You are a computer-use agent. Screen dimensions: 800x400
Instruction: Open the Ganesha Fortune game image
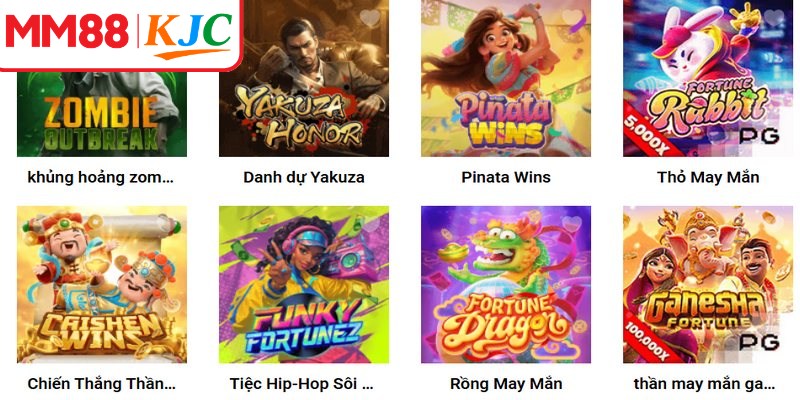(708, 284)
